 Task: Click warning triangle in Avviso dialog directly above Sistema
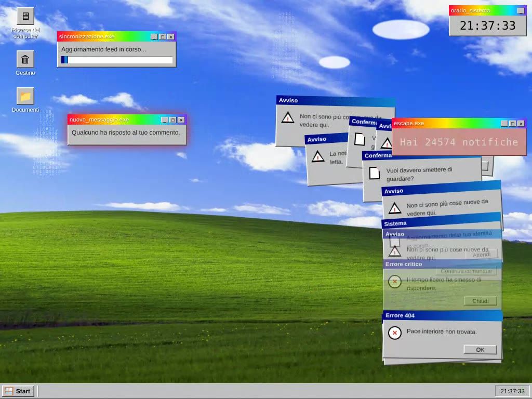[x=395, y=208]
